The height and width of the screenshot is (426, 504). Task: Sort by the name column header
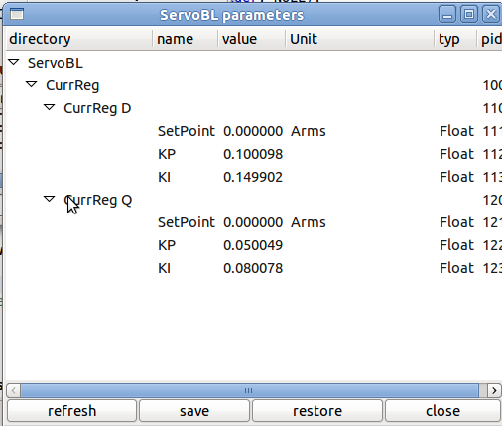pos(186,39)
